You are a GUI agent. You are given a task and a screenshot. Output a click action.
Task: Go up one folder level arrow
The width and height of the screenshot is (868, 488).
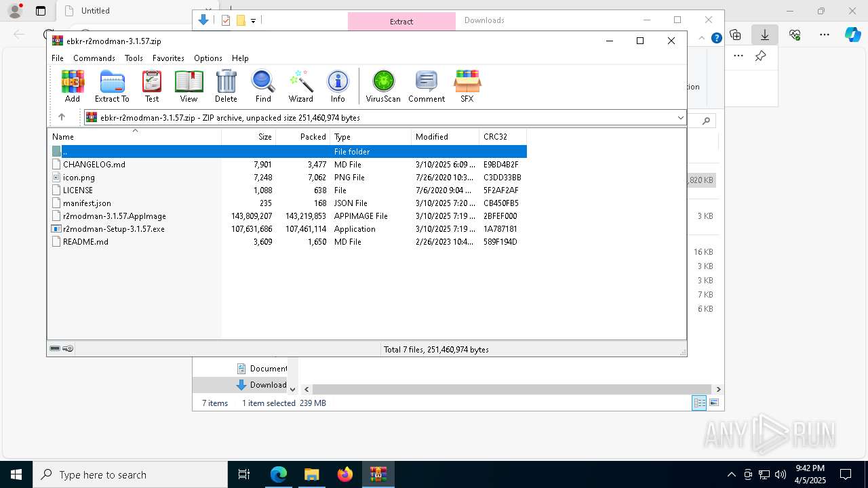click(62, 117)
